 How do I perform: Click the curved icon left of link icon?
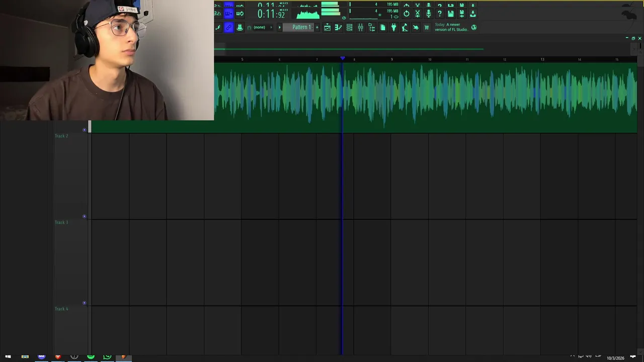tap(218, 27)
